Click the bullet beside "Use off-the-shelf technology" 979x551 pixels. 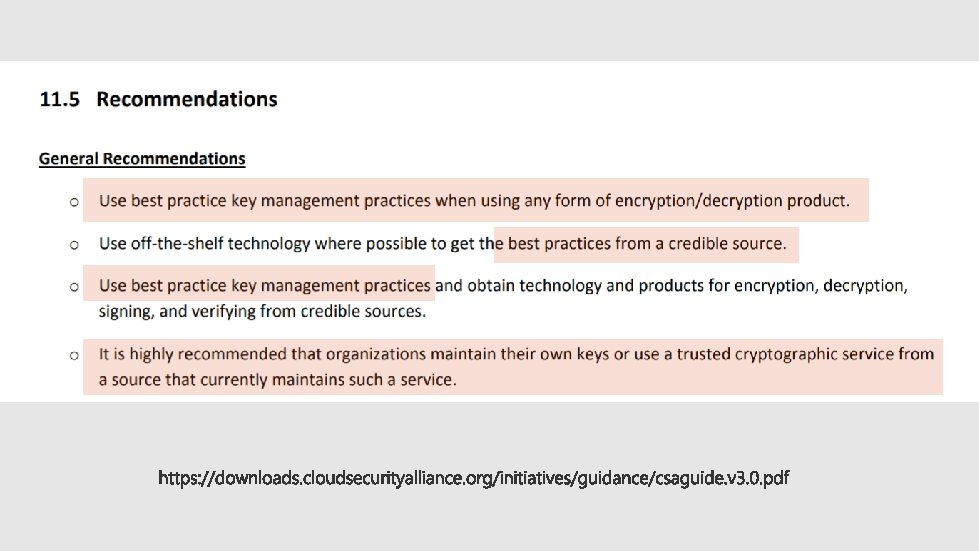click(x=74, y=244)
